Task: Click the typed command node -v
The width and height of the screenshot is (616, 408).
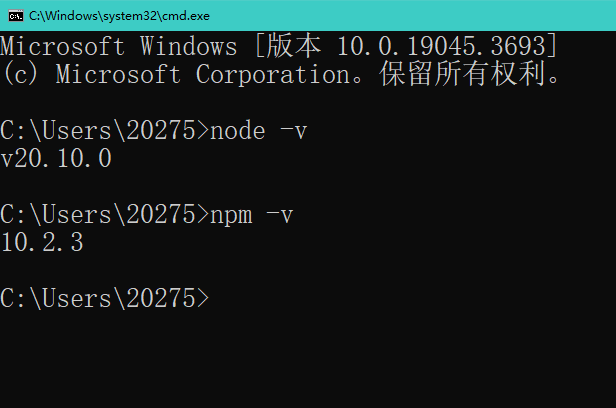Action: tap(258, 131)
